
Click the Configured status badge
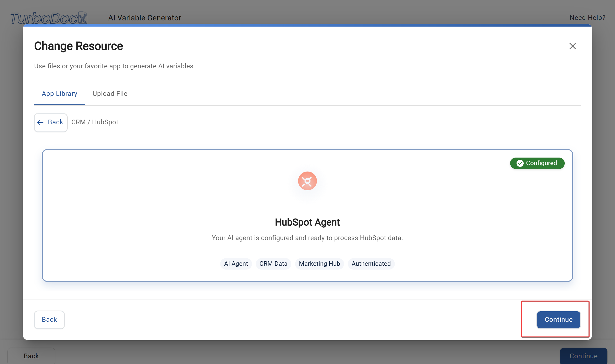point(537,163)
